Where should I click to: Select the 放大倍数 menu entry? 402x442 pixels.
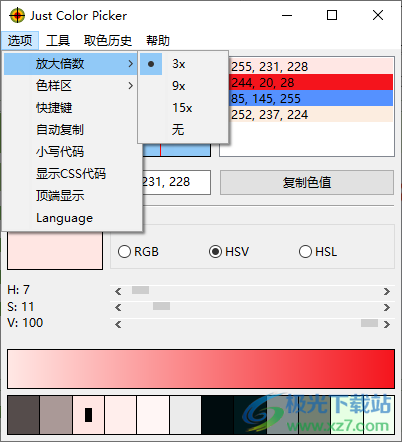(71, 64)
